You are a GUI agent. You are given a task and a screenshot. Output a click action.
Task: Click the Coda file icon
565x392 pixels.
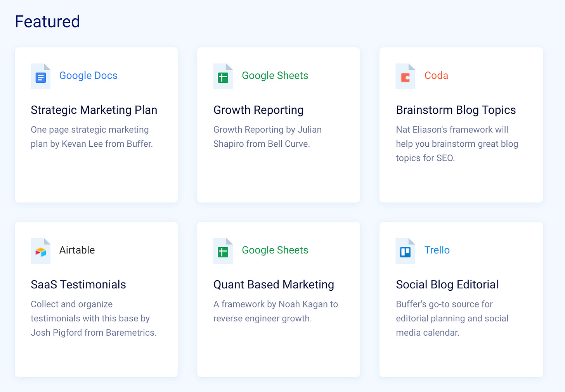(406, 76)
